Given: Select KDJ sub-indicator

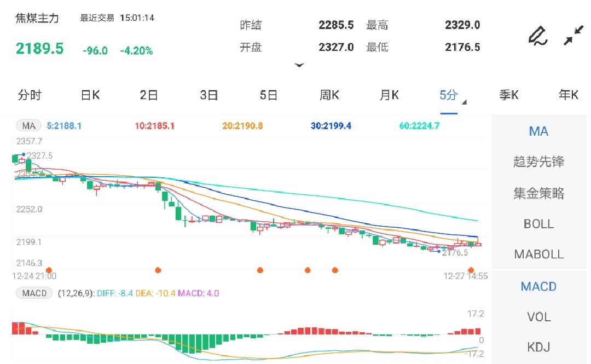Looking at the screenshot, I should coord(538,347).
